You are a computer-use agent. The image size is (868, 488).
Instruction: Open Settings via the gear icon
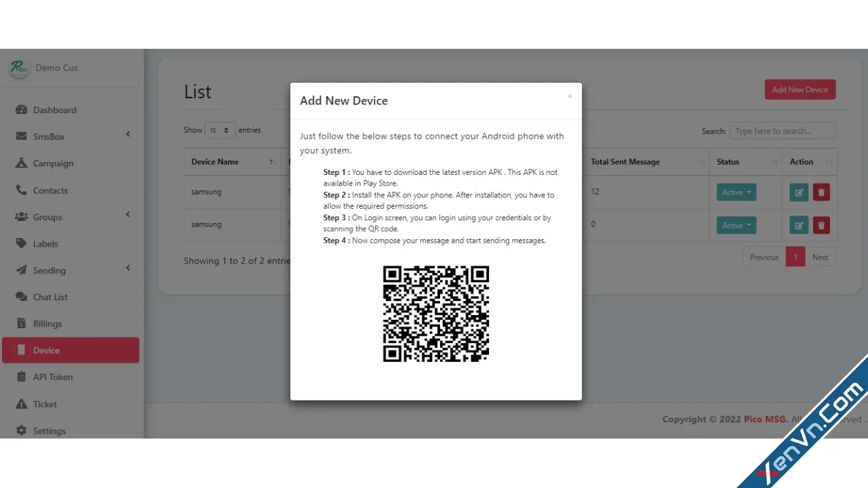[21, 430]
